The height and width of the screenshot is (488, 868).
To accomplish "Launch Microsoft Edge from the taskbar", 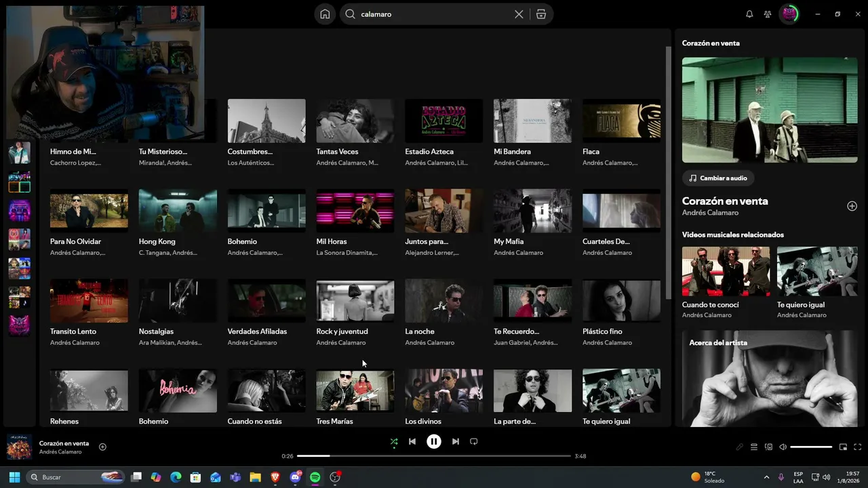I will [176, 477].
